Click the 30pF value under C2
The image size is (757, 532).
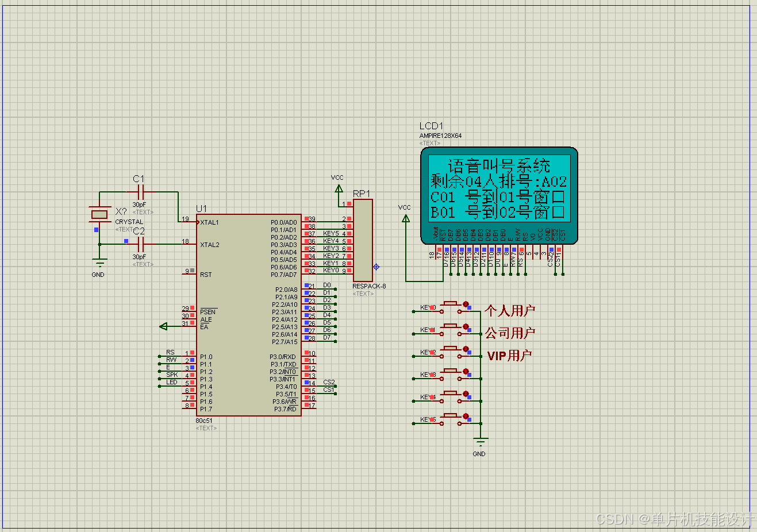point(139,257)
